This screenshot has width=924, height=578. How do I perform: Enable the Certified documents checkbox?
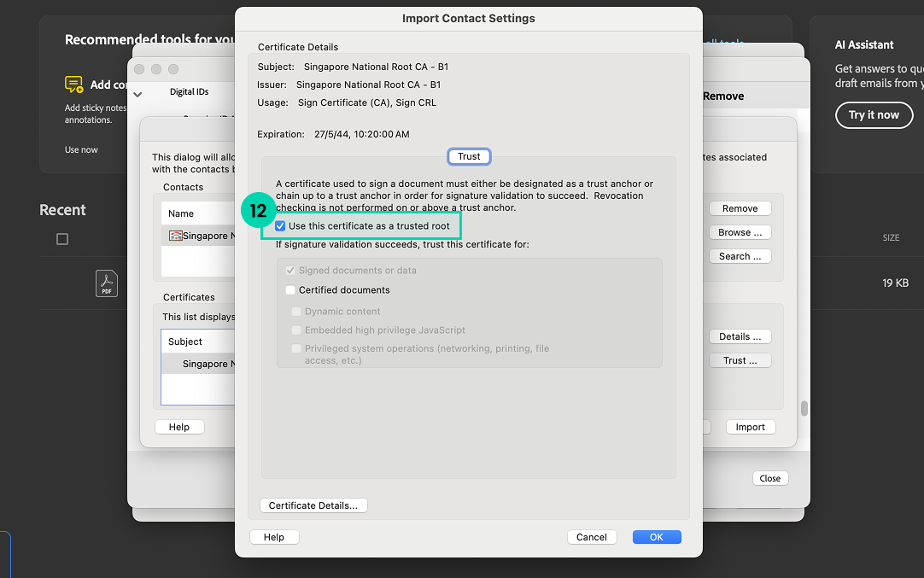tap(291, 290)
